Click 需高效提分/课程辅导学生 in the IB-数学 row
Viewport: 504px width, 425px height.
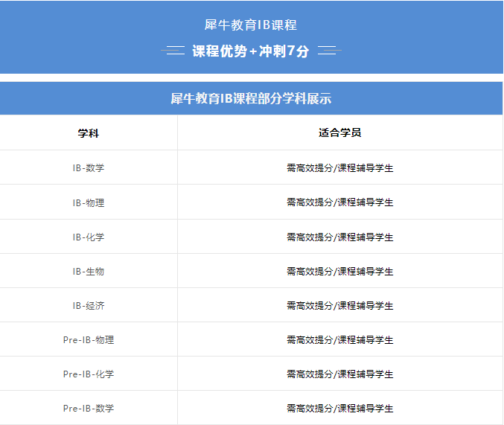click(340, 167)
